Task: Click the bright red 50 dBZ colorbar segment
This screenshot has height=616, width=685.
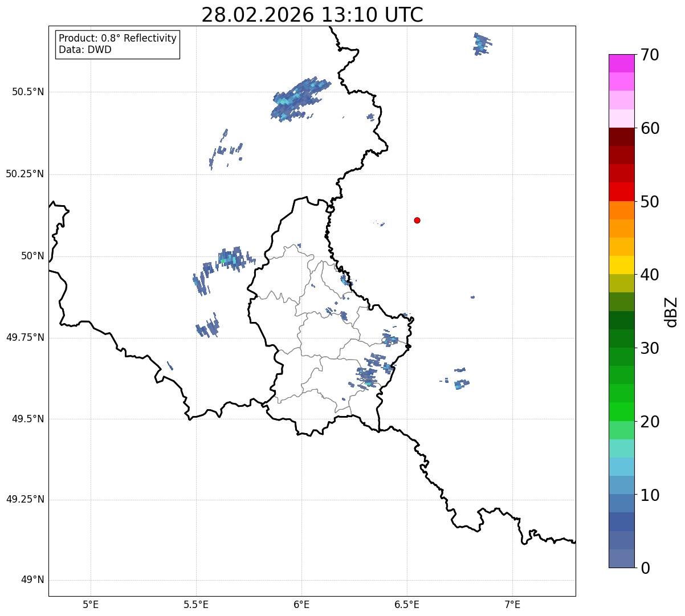Action: coord(621,192)
